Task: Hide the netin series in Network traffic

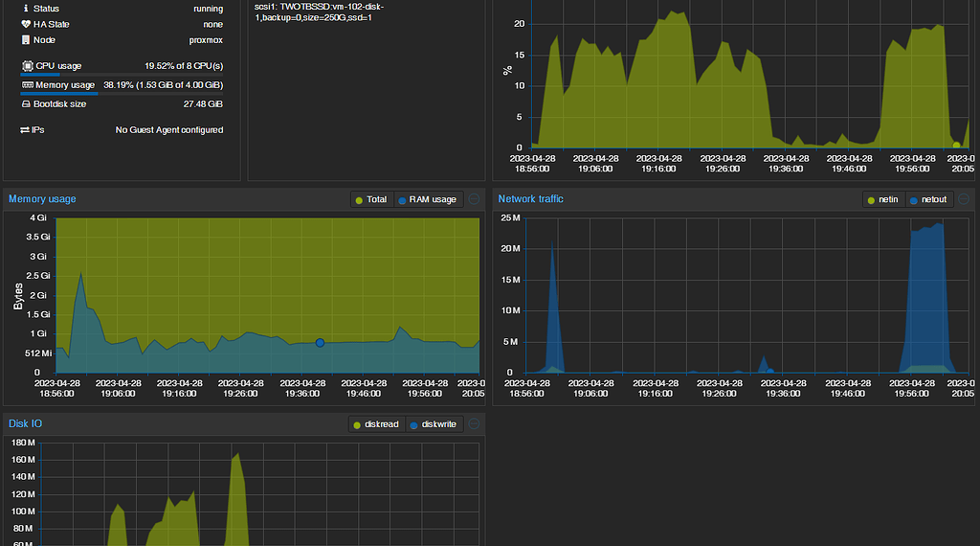Action: 882,199
